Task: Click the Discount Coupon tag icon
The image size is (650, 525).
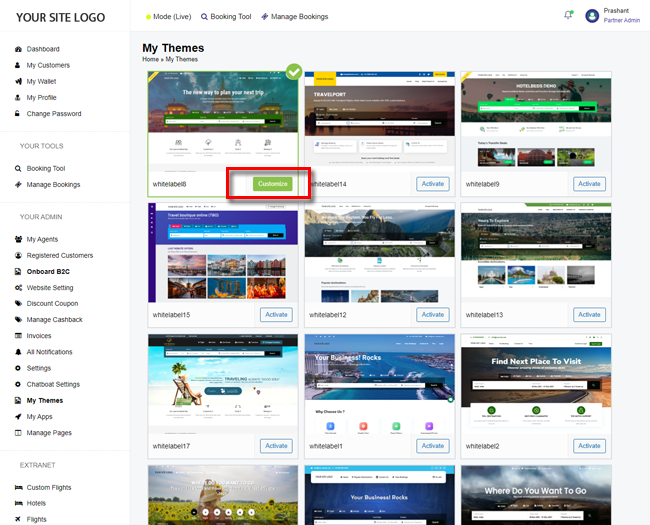Action: (x=18, y=303)
